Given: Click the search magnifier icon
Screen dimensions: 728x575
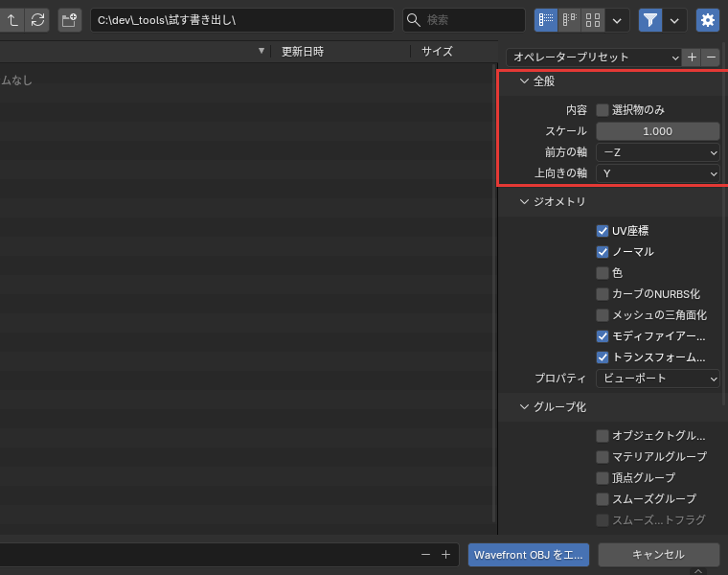Looking at the screenshot, I should pos(413,20).
